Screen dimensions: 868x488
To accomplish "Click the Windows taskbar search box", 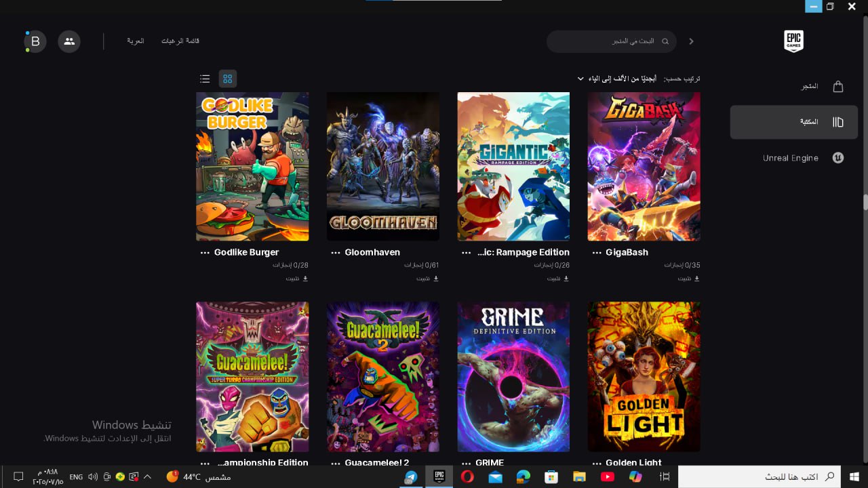I will [759, 476].
